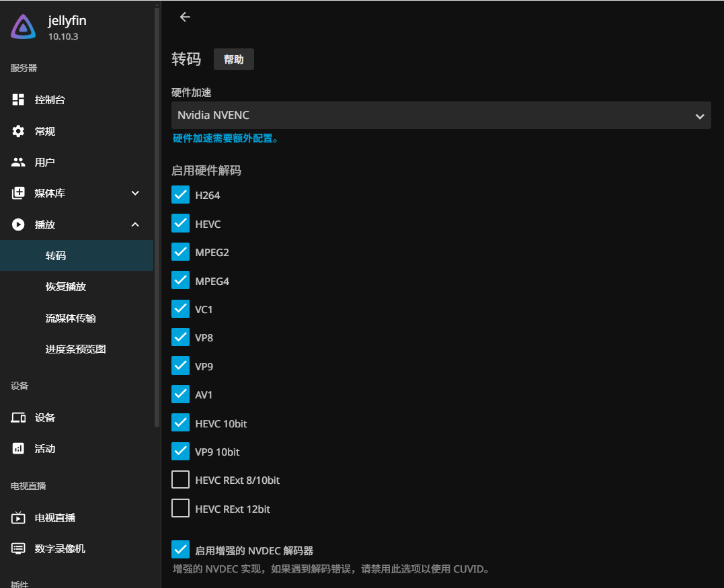Open the 电视直播 live TV page
724x588 pixels.
click(77, 518)
